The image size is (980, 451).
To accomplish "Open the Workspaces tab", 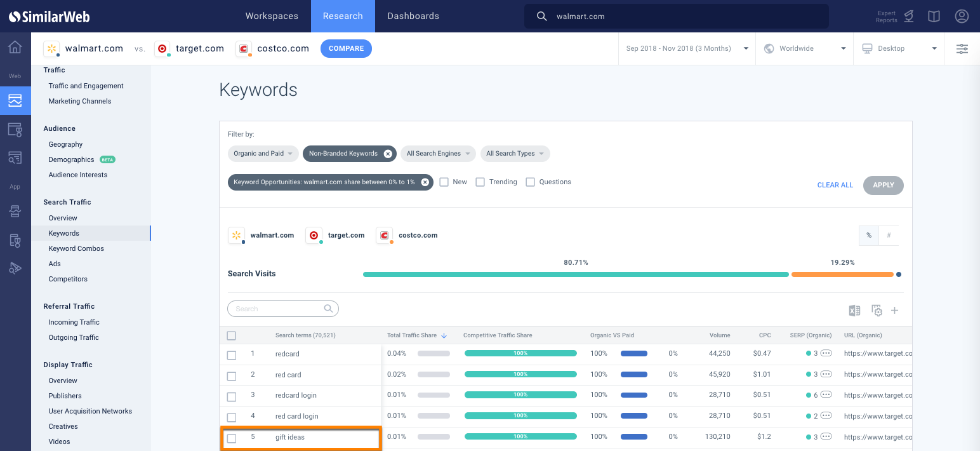I will coord(272,16).
